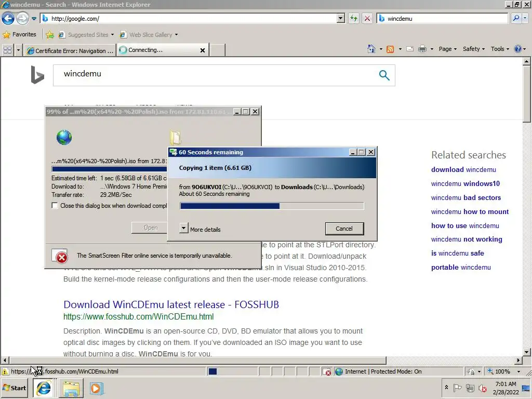The height and width of the screenshot is (399, 532).
Task: Click the network tray icon
Action: (x=470, y=388)
